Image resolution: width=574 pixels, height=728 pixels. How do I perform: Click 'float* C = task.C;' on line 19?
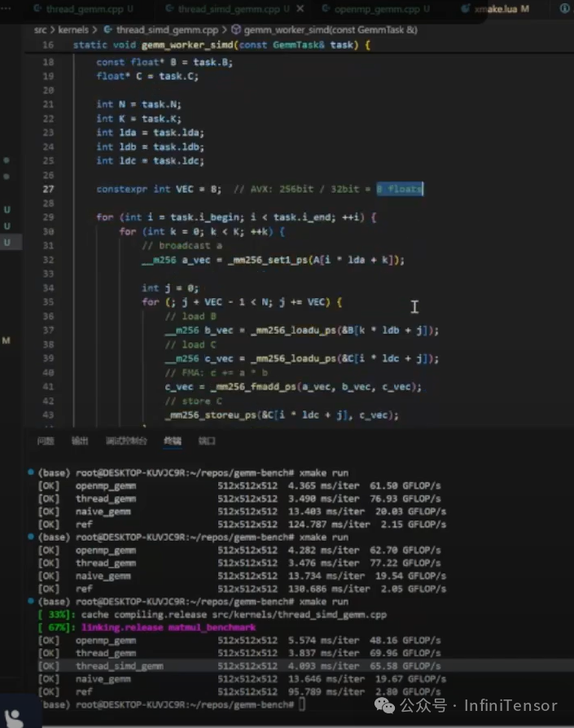(x=147, y=77)
